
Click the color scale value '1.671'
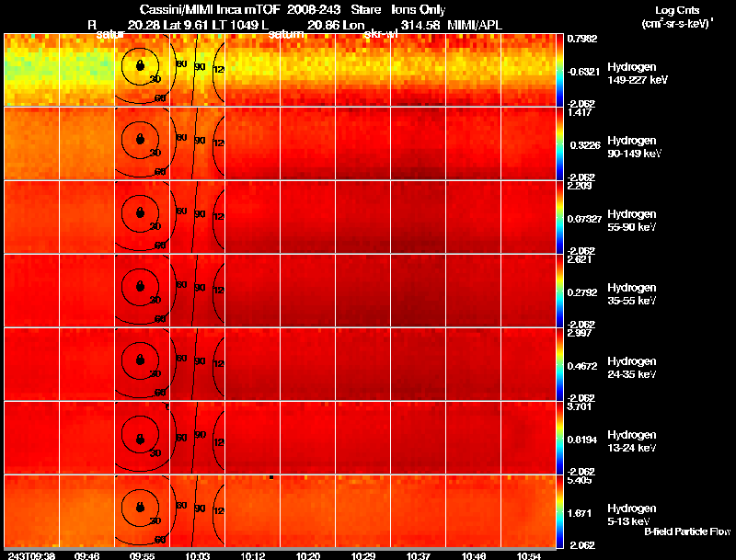click(x=581, y=513)
